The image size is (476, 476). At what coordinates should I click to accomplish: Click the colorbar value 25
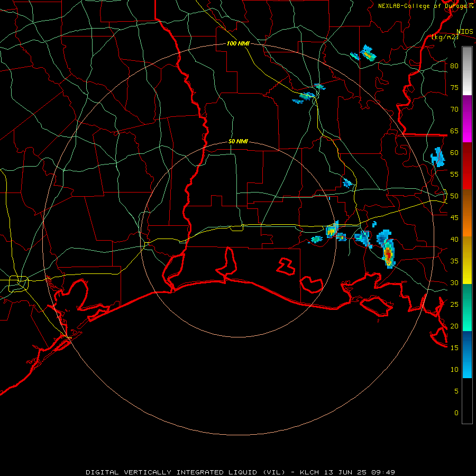click(454, 305)
